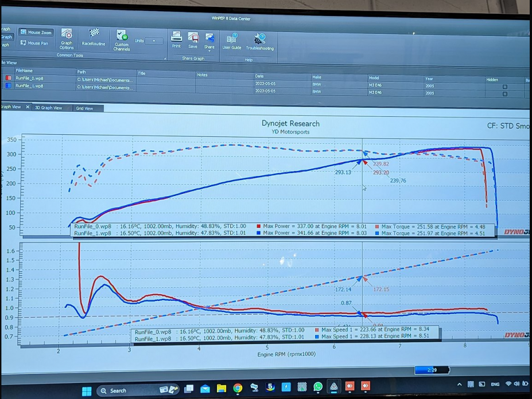Open Troubleshooting help
The height and width of the screenshot is (399, 532).
259,42
